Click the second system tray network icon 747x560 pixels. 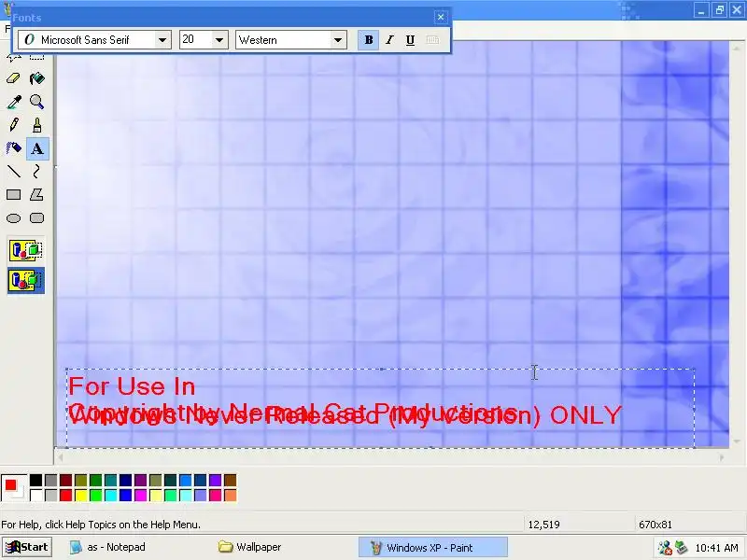click(x=682, y=548)
